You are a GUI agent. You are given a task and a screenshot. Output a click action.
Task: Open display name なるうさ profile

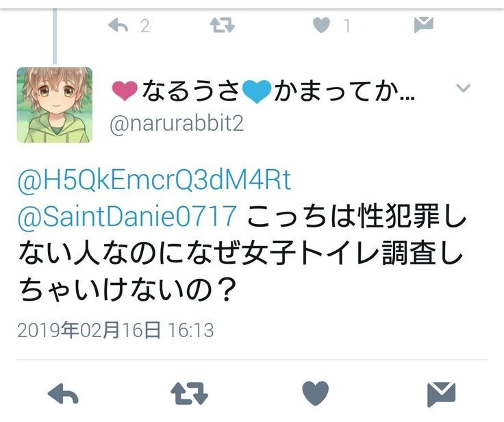click(x=191, y=91)
